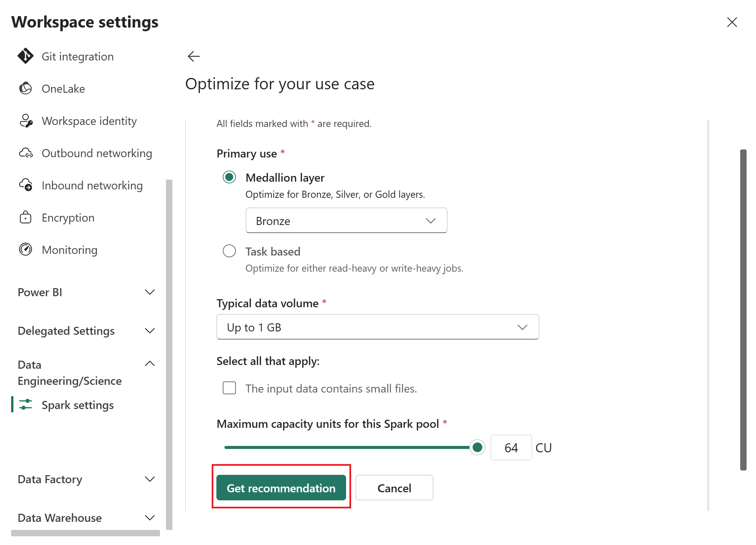Click the Get recommendation button
Image resolution: width=756 pixels, height=545 pixels.
281,488
